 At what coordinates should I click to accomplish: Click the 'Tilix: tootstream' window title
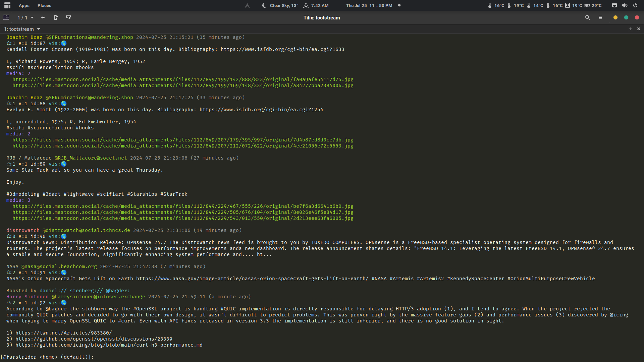[322, 18]
